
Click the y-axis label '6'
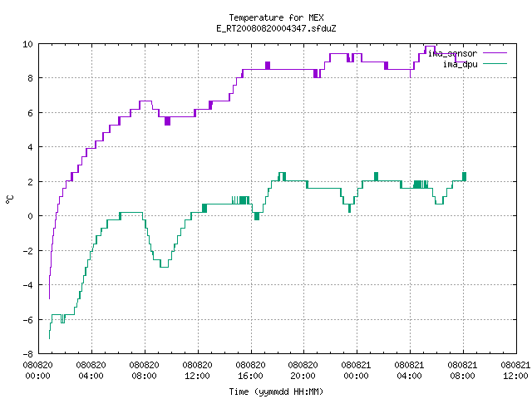click(x=31, y=113)
